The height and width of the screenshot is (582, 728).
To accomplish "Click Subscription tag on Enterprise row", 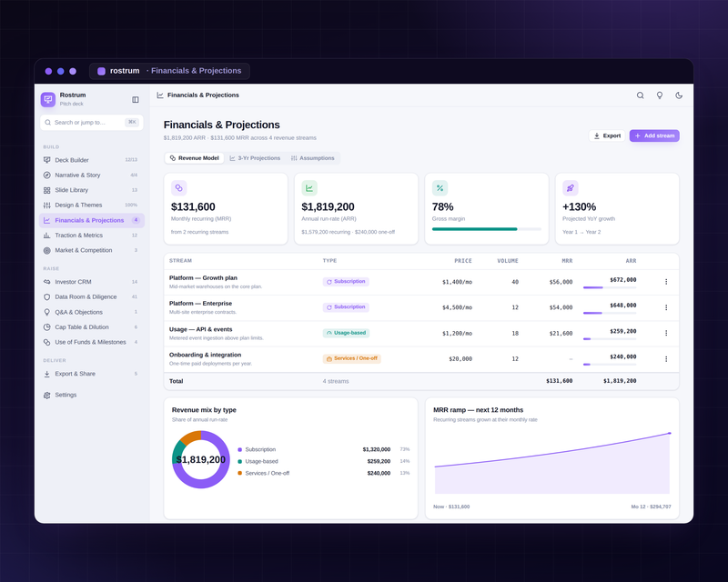I will [x=346, y=307].
